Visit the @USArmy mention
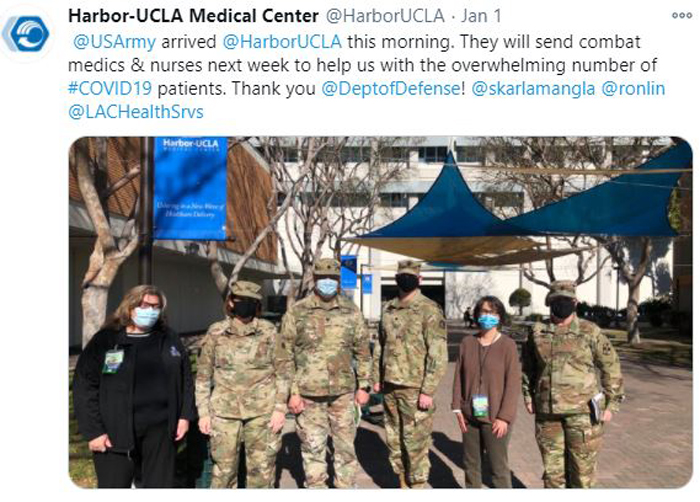Screen dimensions: 700x502 coord(114,42)
